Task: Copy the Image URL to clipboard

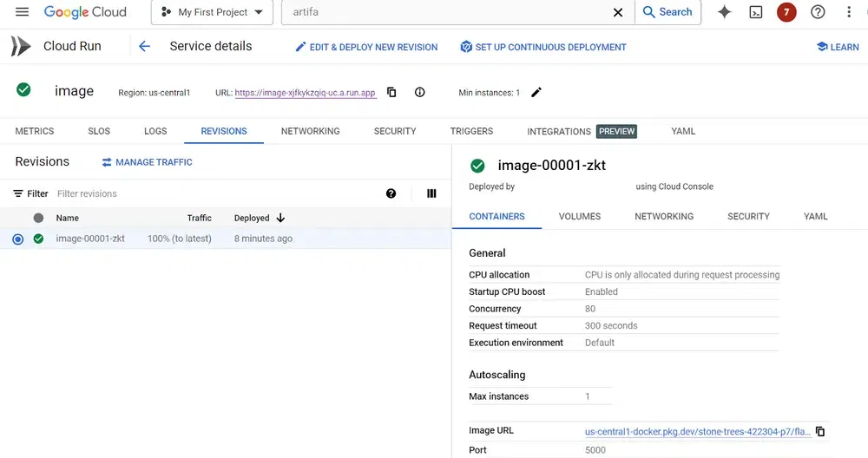Action: (x=820, y=431)
